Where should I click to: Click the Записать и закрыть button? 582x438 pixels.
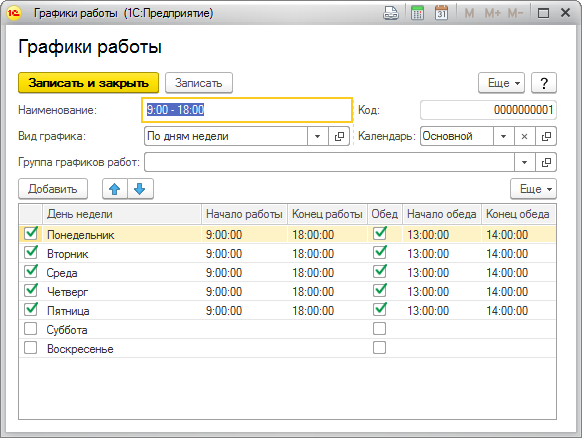[x=88, y=83]
